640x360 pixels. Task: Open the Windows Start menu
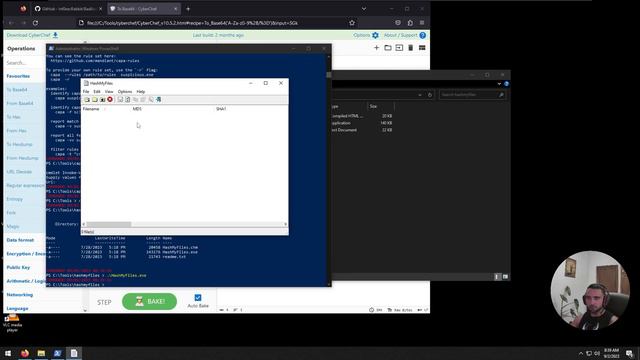[x=8, y=353]
